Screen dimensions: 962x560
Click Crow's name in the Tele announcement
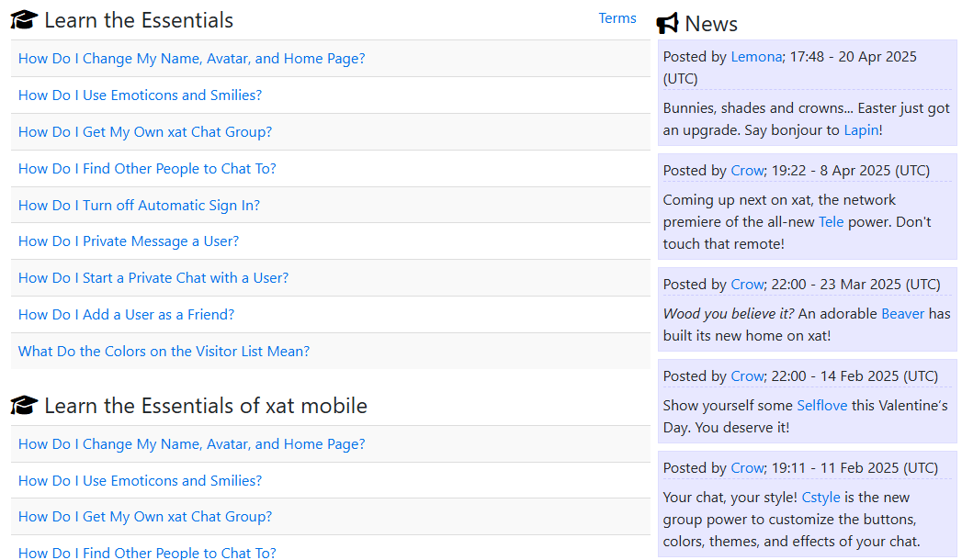pyautogui.click(x=747, y=170)
